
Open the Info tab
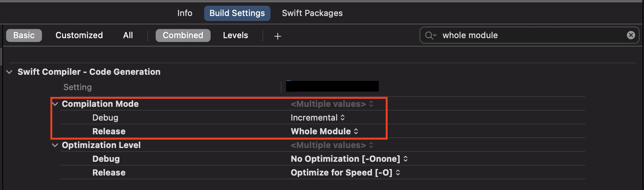[185, 13]
